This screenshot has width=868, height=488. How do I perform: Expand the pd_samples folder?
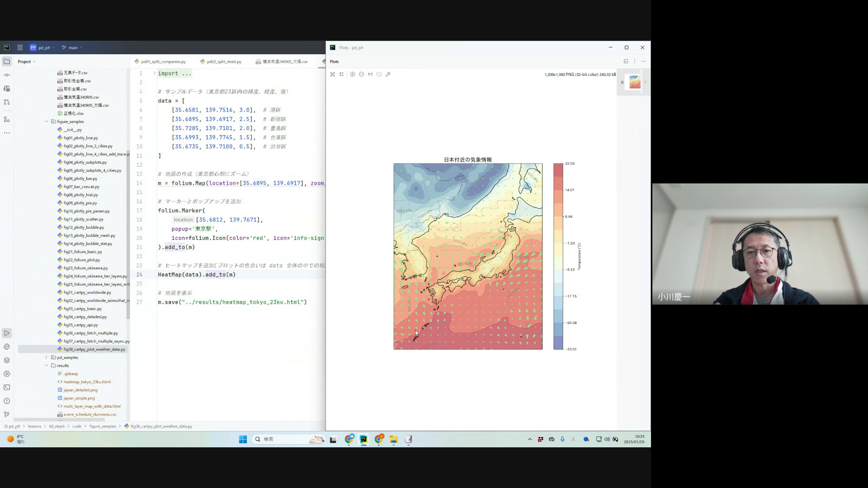pyautogui.click(x=46, y=357)
